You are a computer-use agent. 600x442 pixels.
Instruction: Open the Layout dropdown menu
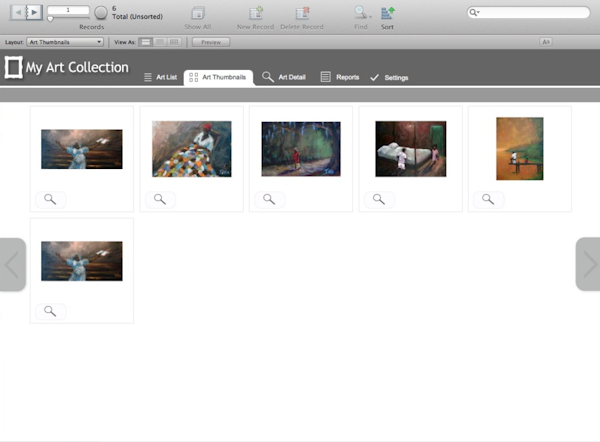(66, 42)
